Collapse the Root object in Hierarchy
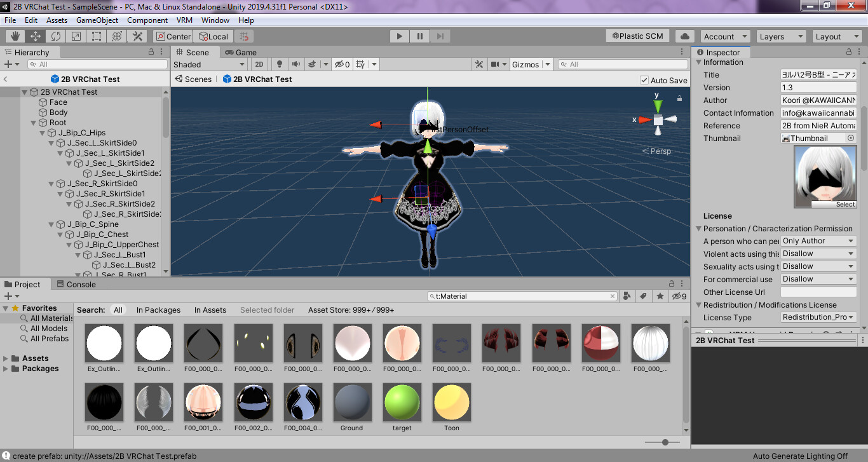 coord(34,123)
